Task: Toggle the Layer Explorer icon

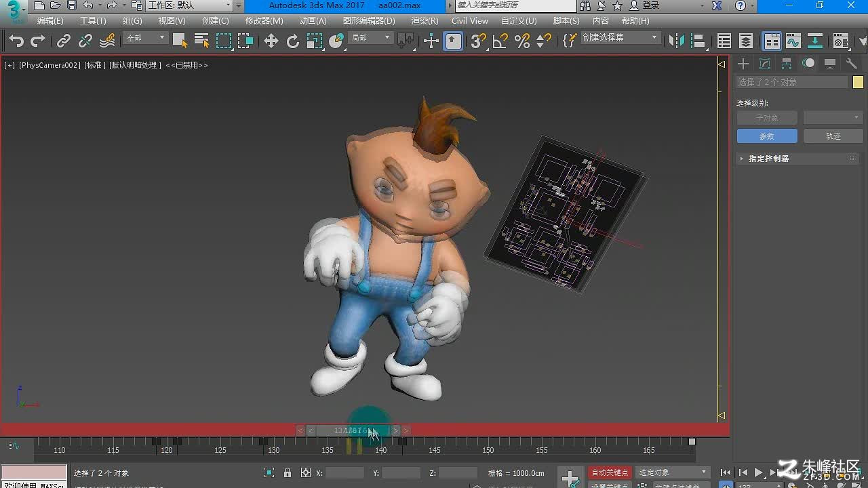Action: click(x=746, y=41)
